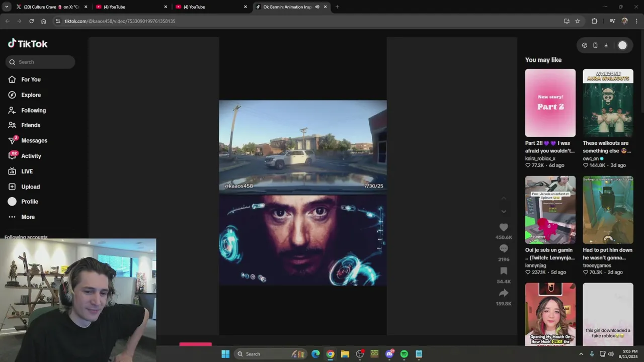Share the video with the arrow icon
The width and height of the screenshot is (644, 362).
[504, 293]
